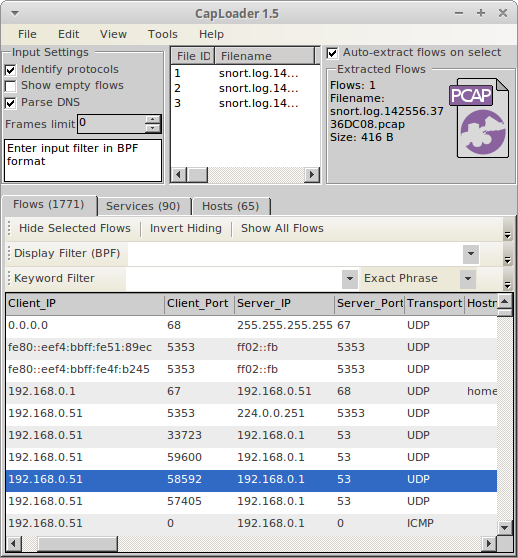Select file row with ID 2
Screen dimensions: 518x558
pyautogui.click(x=245, y=88)
